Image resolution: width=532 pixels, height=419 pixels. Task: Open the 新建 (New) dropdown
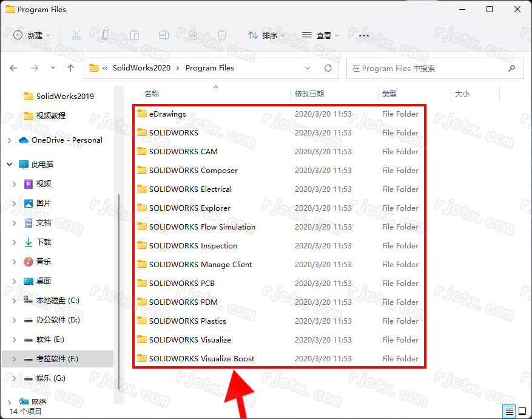pyautogui.click(x=32, y=36)
